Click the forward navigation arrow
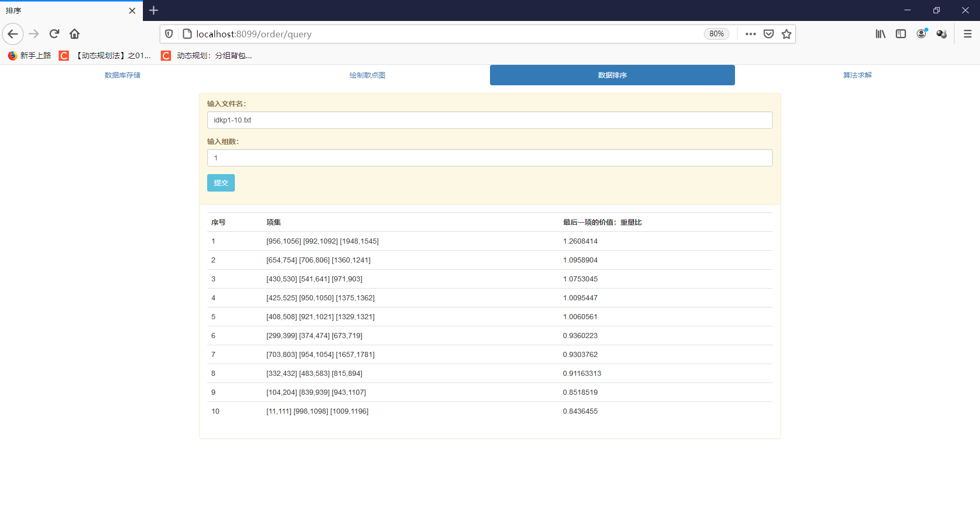Image resolution: width=980 pixels, height=526 pixels. click(34, 34)
